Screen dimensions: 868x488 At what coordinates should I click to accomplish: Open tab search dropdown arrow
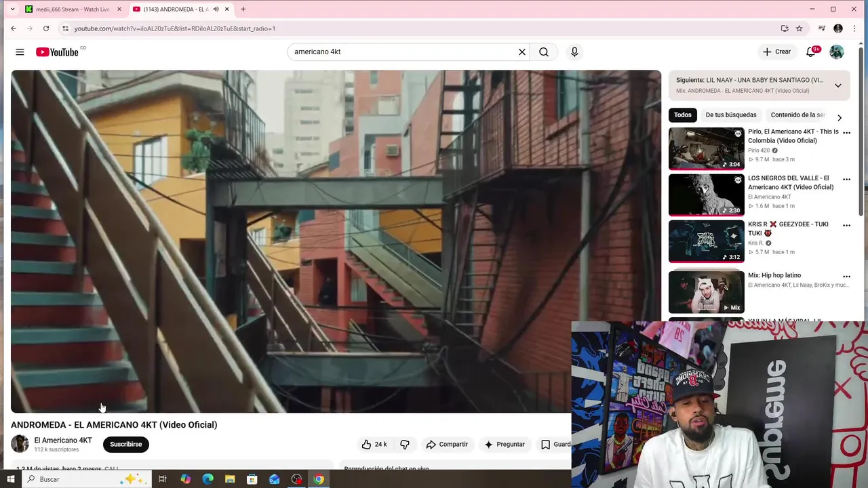pyautogui.click(x=12, y=9)
